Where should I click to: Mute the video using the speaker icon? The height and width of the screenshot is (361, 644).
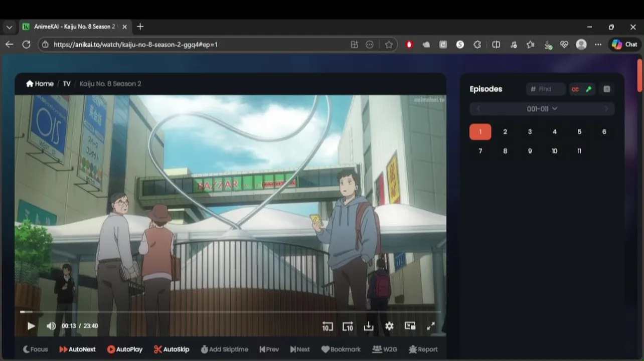click(x=51, y=326)
